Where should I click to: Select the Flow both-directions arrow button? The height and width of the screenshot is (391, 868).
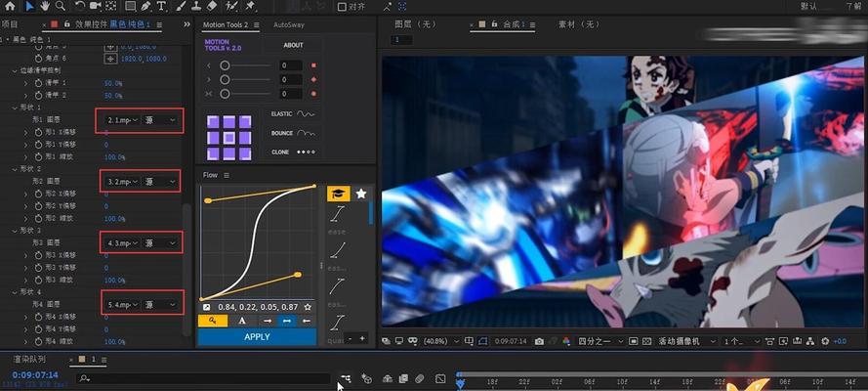pos(286,321)
